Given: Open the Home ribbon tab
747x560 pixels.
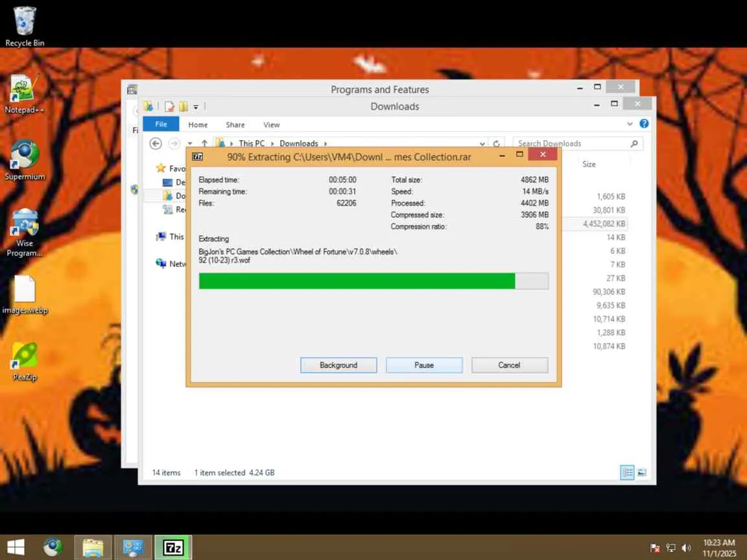Looking at the screenshot, I should coord(198,124).
